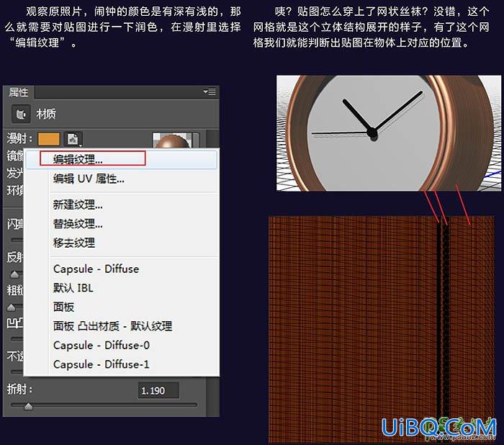
Task: Open the material sphere preview picker
Action: pyautogui.click(x=176, y=140)
